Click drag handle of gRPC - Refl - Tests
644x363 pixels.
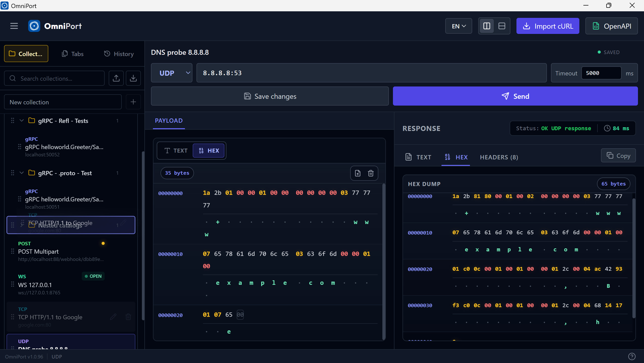(x=12, y=121)
